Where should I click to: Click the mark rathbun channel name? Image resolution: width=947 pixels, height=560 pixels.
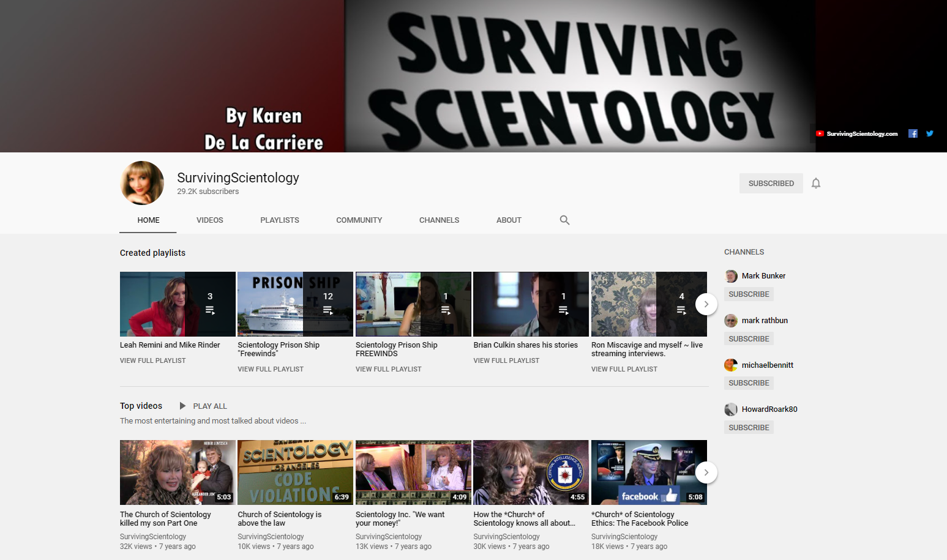(765, 321)
